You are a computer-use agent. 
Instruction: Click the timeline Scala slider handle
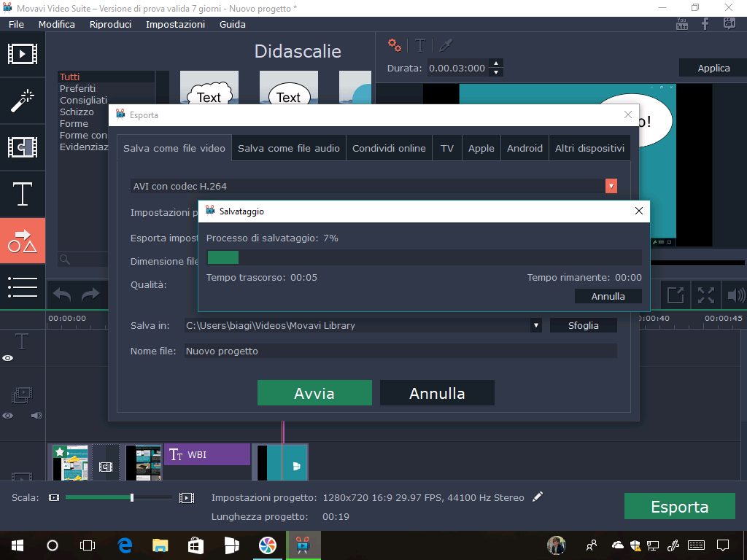pyautogui.click(x=132, y=497)
